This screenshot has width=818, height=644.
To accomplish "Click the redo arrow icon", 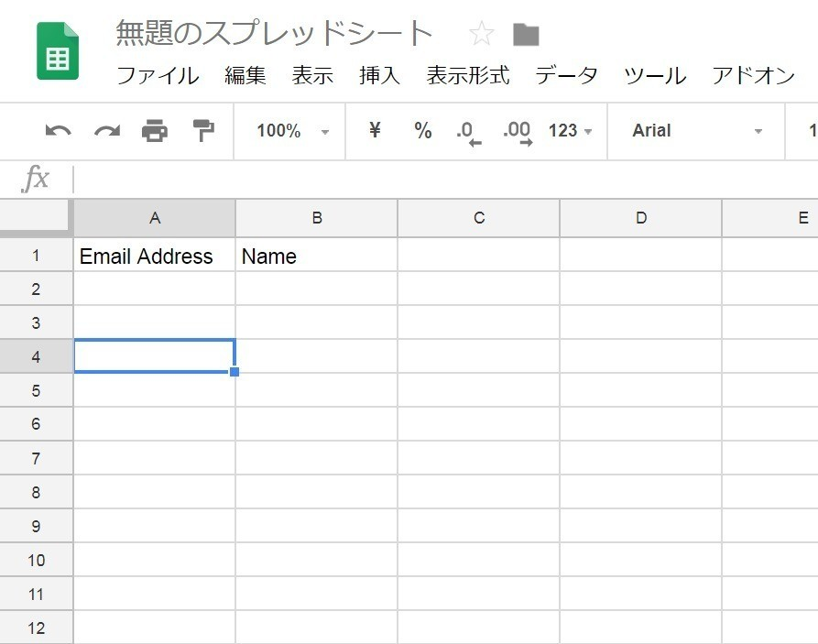I will (107, 131).
